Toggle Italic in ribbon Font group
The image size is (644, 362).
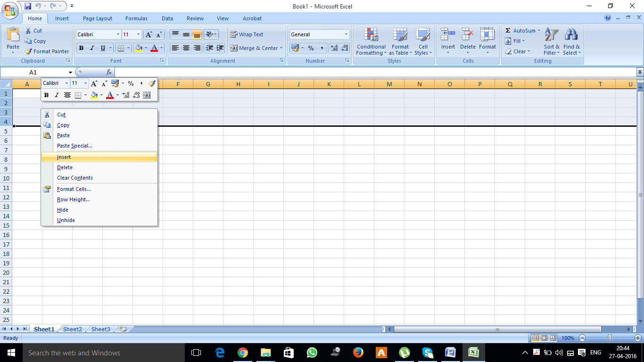92,48
